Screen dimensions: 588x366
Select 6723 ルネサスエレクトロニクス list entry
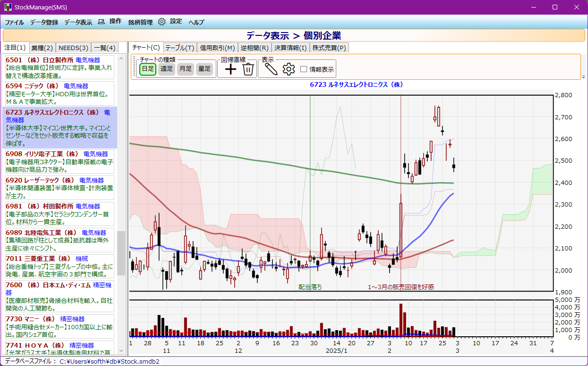coord(59,127)
